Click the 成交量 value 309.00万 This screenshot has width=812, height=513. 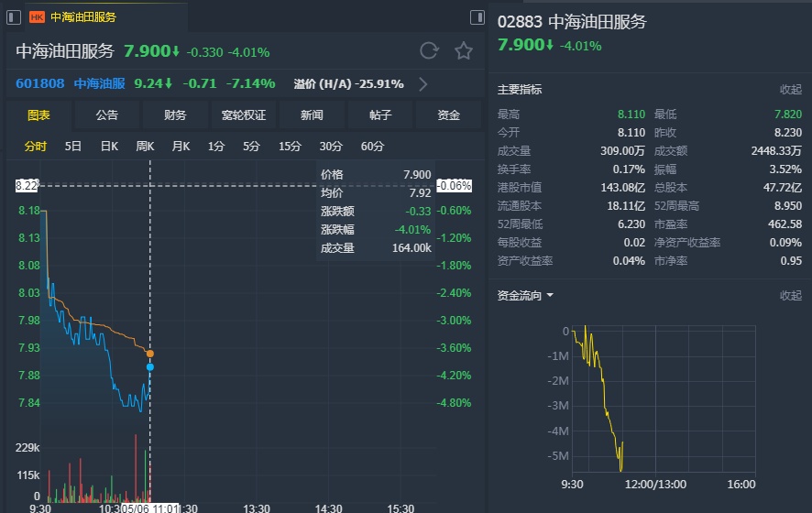click(x=622, y=150)
